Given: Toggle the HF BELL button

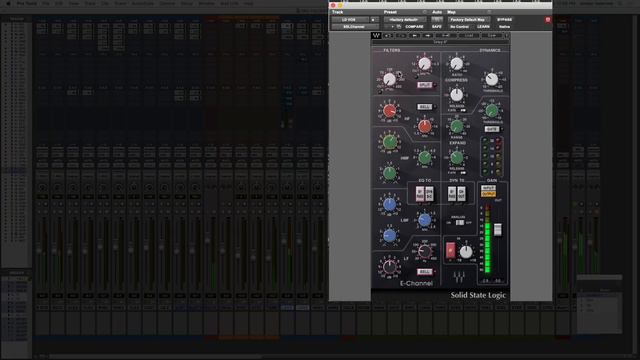Looking at the screenshot, I should click(424, 107).
